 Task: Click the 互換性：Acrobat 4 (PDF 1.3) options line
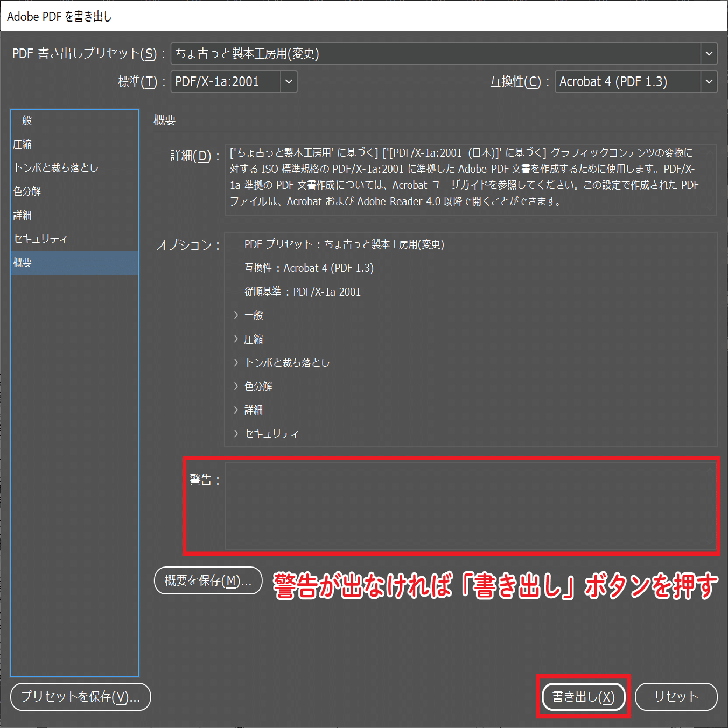click(309, 268)
